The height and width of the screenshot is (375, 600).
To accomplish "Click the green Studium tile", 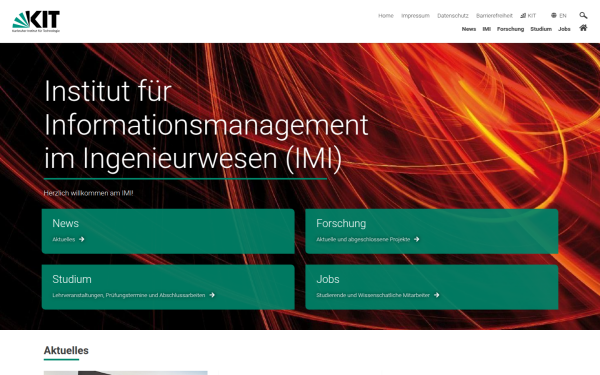I will 168,287.
